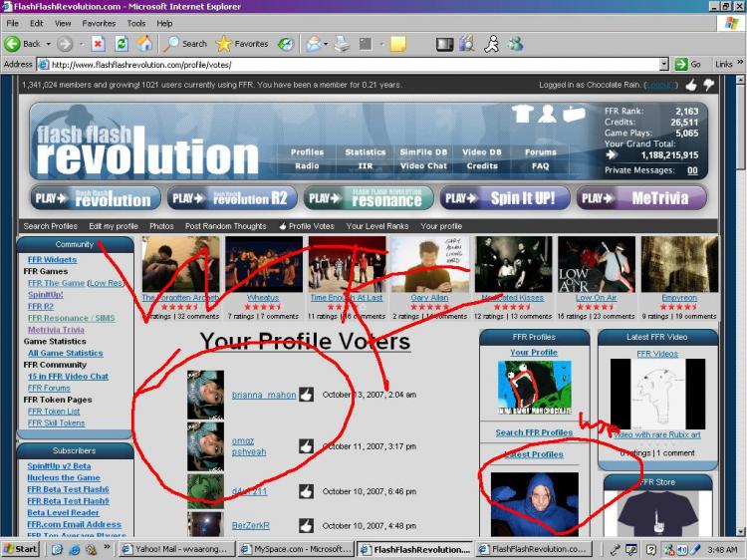Click the Windows Start button
This screenshot has width=747, height=560.
[20, 549]
